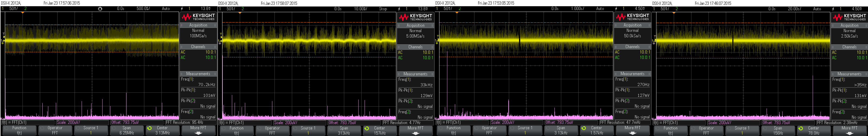Select the Span 6.25MHz softkey

(127, 130)
